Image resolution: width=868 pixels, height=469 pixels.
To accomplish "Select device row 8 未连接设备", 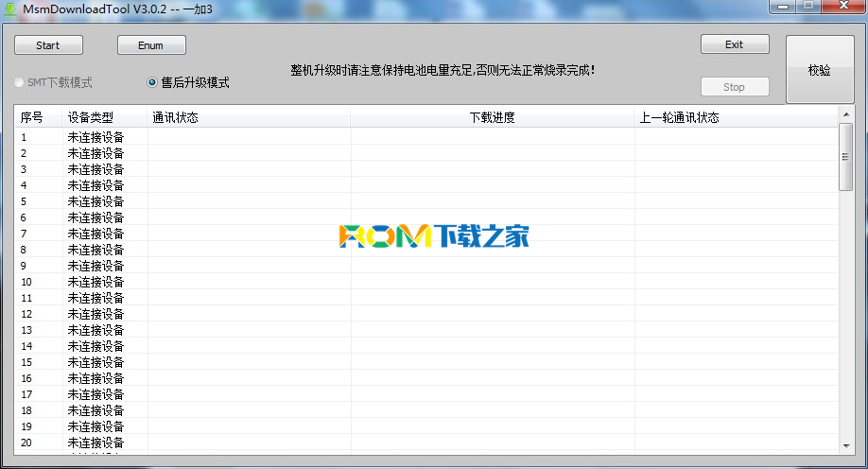I will pos(426,250).
